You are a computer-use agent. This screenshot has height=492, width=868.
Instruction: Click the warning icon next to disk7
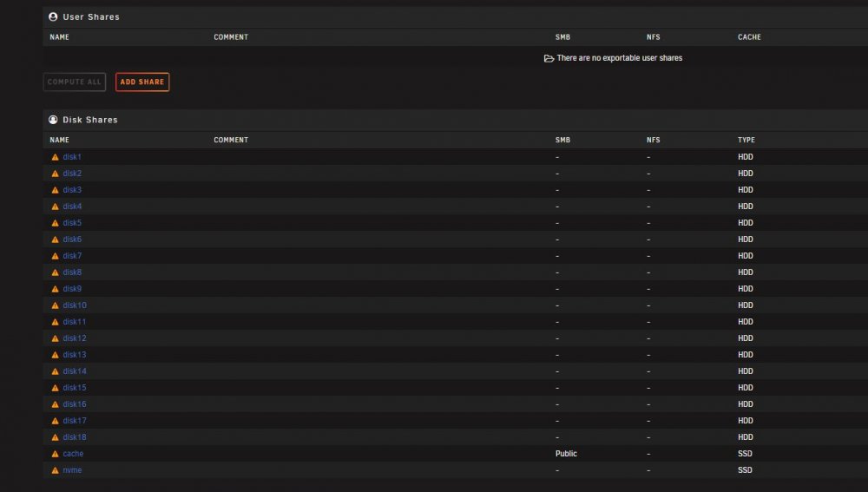(55, 256)
